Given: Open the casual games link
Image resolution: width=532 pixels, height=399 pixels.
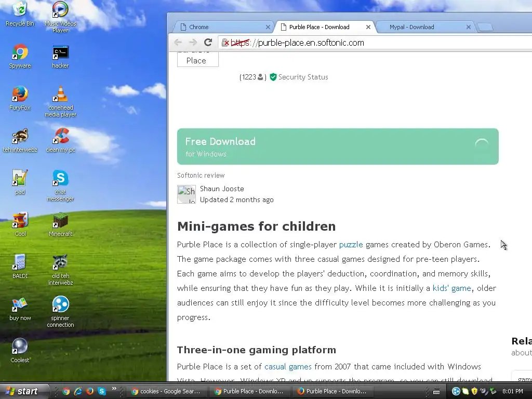Looking at the screenshot, I should click(288, 366).
